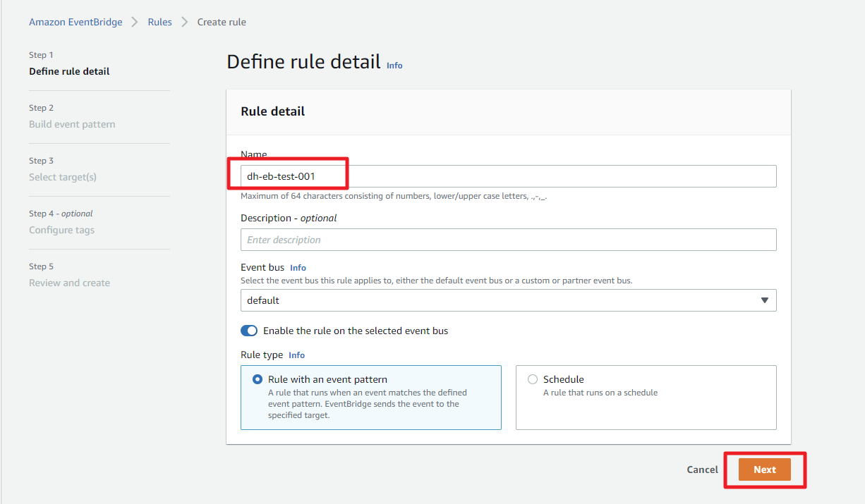Click inside the rule Name field
This screenshot has width=865, height=504.
click(x=508, y=176)
